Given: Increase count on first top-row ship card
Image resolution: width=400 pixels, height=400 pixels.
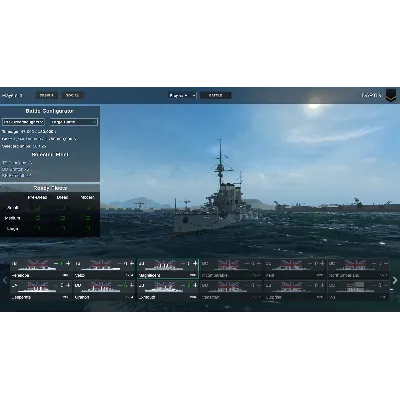Looking at the screenshot, I should tap(68, 263).
